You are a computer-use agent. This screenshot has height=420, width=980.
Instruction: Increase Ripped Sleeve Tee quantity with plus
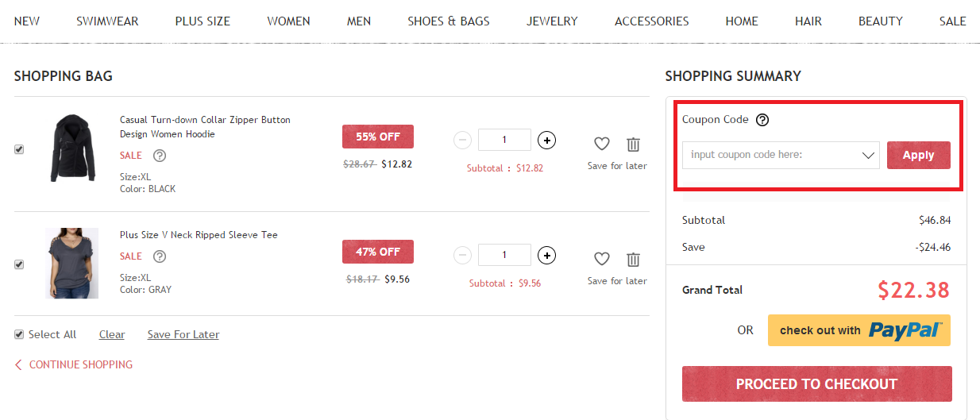(x=546, y=256)
